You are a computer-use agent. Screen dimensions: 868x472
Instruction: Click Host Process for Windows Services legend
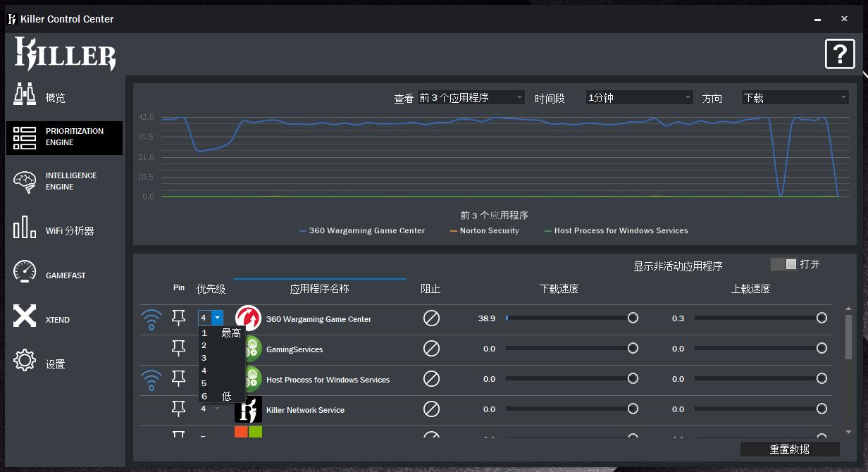(616, 230)
